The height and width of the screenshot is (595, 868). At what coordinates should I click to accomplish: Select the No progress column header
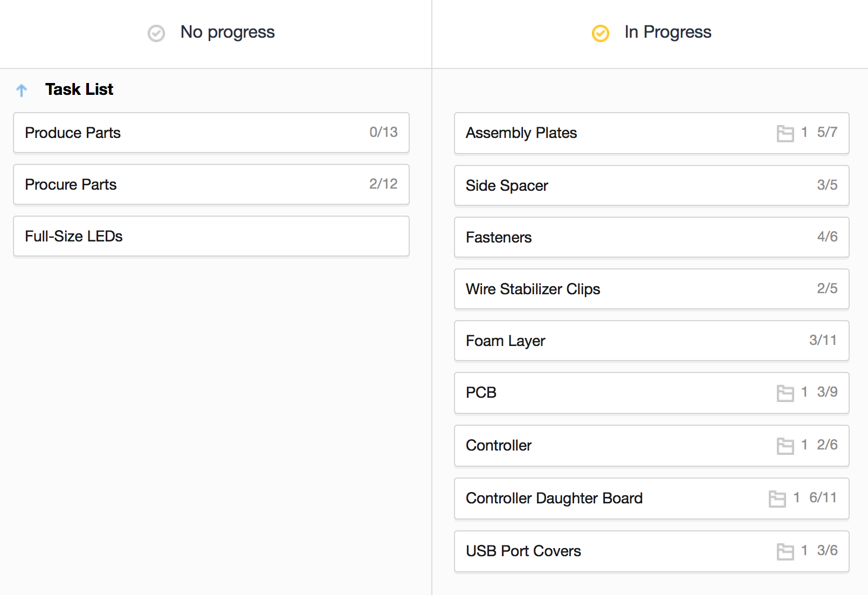[x=228, y=32]
